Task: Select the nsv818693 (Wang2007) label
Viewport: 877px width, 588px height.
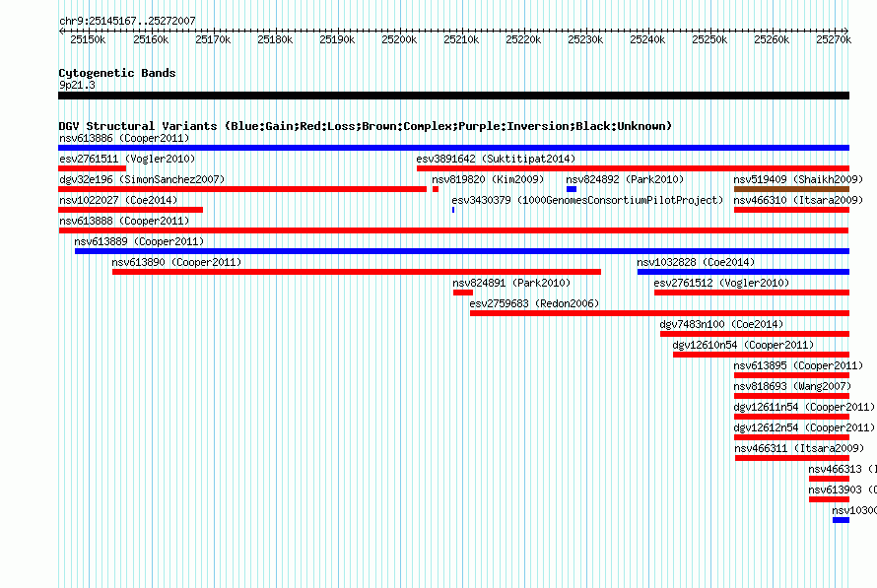Action: (792, 386)
